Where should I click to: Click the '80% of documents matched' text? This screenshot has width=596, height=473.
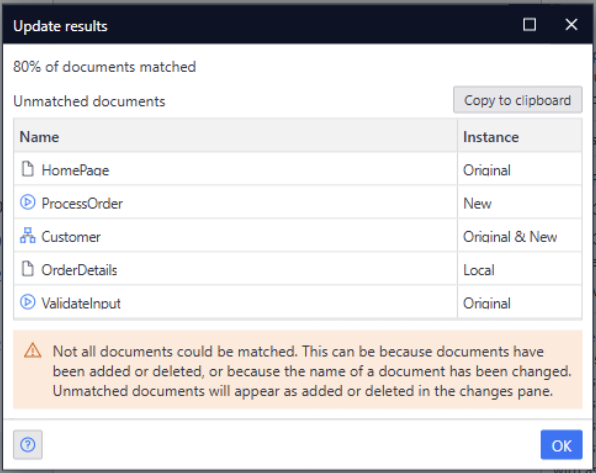coord(105,67)
